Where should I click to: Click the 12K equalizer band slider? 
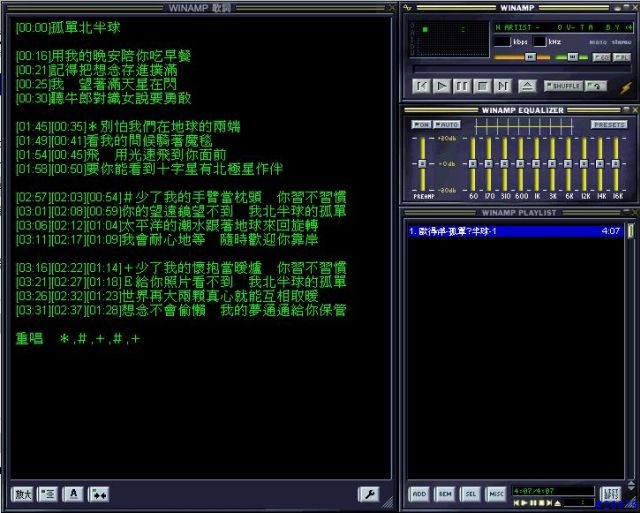[x=584, y=164]
